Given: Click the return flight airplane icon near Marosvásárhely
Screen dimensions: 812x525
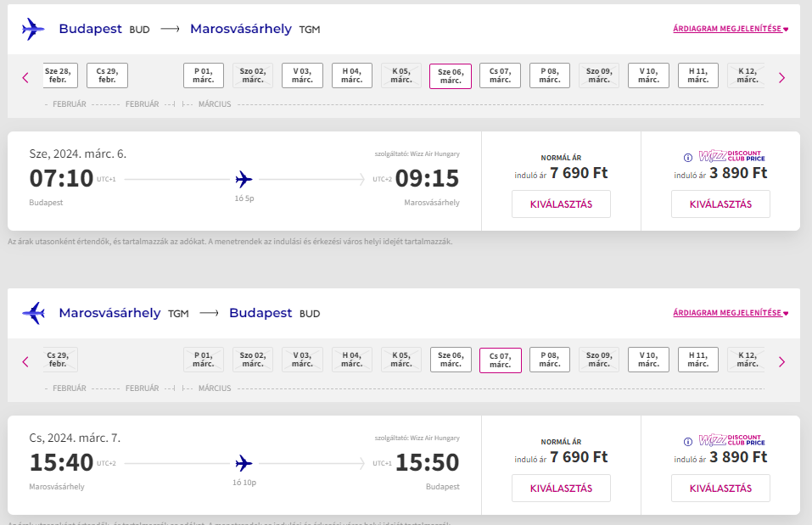Looking at the screenshot, I should pos(33,313).
